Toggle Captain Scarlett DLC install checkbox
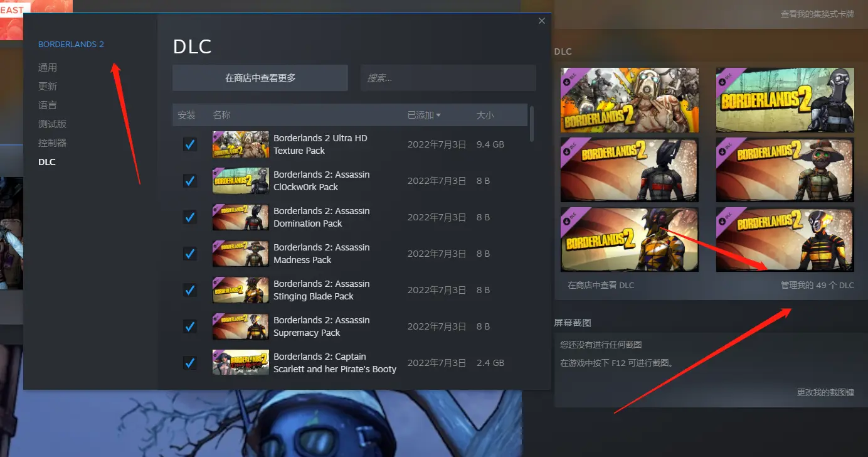This screenshot has height=457, width=868. tap(189, 363)
